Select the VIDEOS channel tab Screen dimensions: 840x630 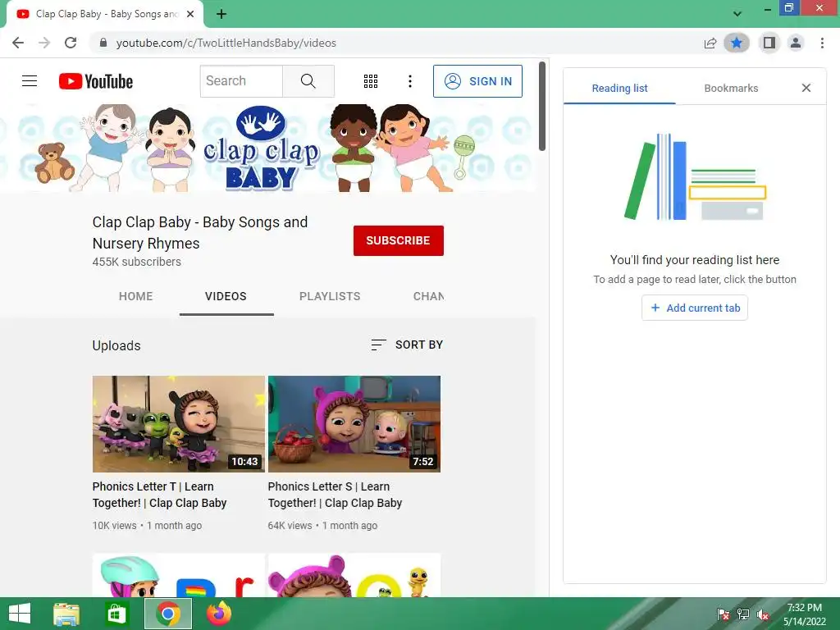tap(226, 296)
